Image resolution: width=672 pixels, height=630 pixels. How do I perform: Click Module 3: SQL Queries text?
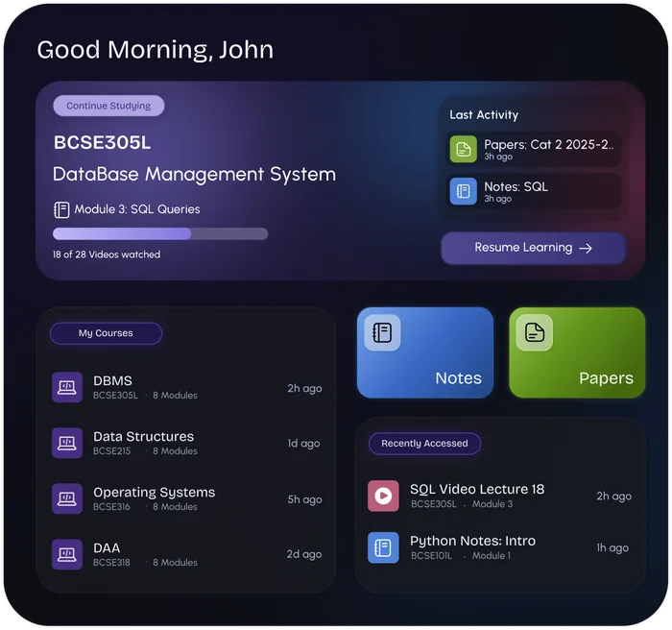pyautogui.click(x=137, y=209)
